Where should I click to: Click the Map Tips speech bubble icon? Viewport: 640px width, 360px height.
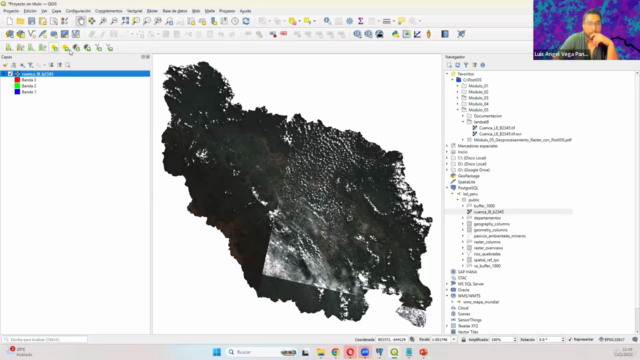[x=402, y=21]
